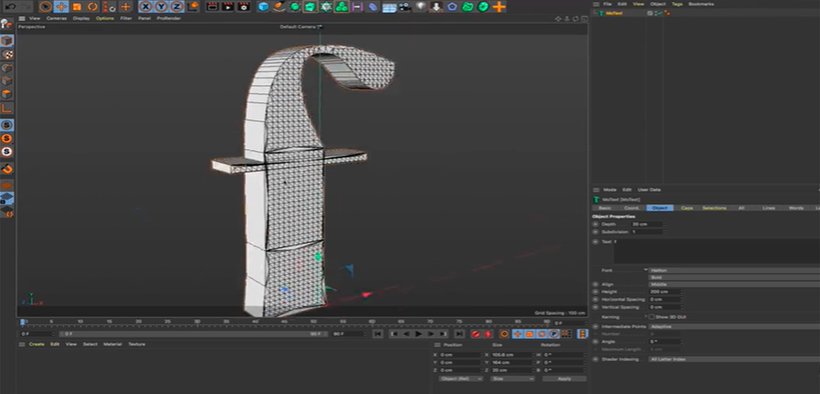The image size is (820, 394).
Task: Select the Live Selection tool
Action: click(x=45, y=7)
